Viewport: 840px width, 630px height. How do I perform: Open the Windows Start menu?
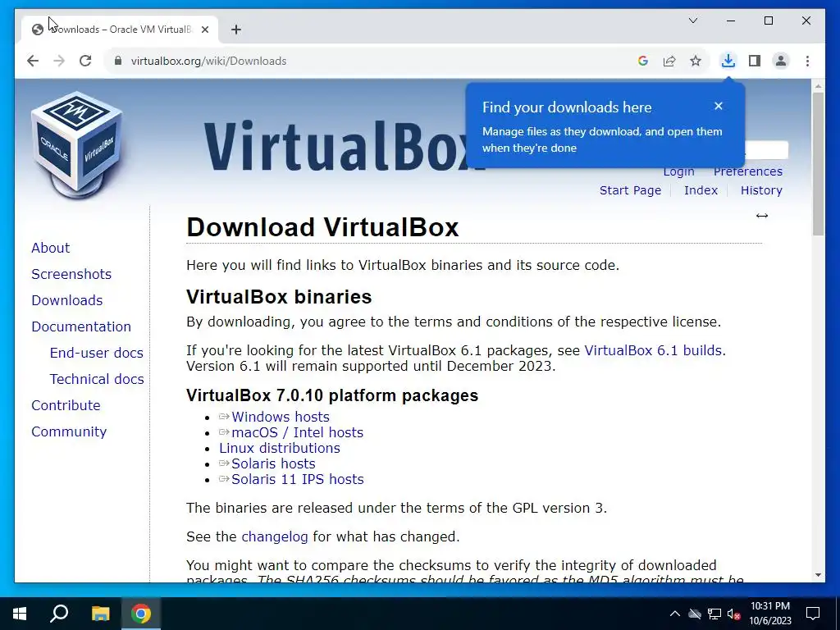(20, 614)
